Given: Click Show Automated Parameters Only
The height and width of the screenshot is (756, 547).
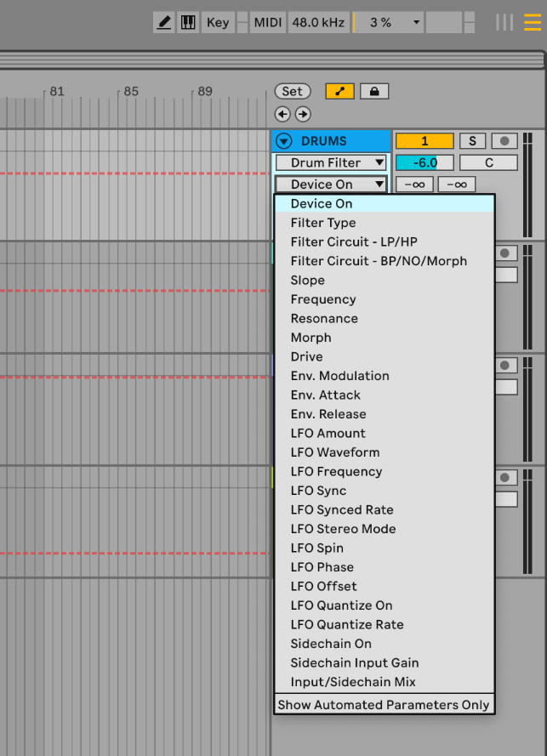Looking at the screenshot, I should (384, 704).
